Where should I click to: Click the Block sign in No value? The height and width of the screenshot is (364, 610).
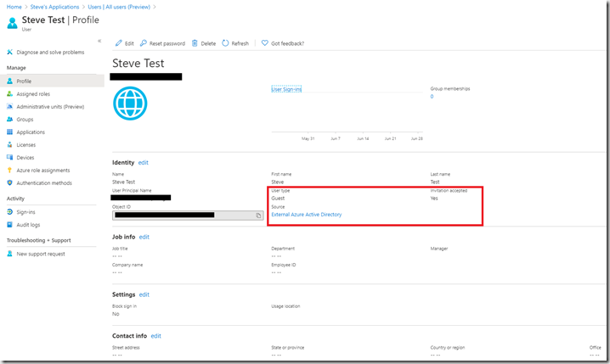coord(116,314)
